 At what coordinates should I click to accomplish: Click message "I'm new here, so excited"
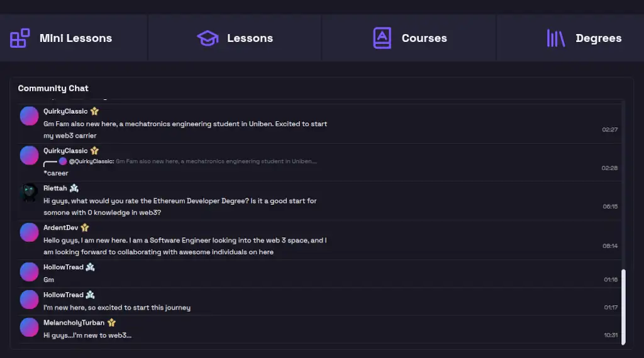117,308
